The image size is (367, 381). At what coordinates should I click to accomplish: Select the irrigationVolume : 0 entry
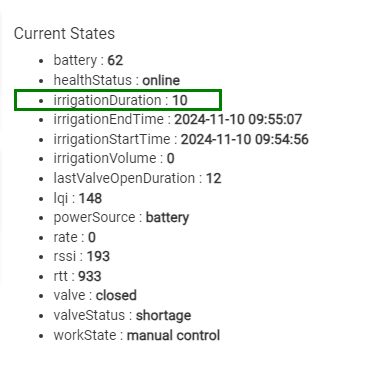[x=114, y=159]
